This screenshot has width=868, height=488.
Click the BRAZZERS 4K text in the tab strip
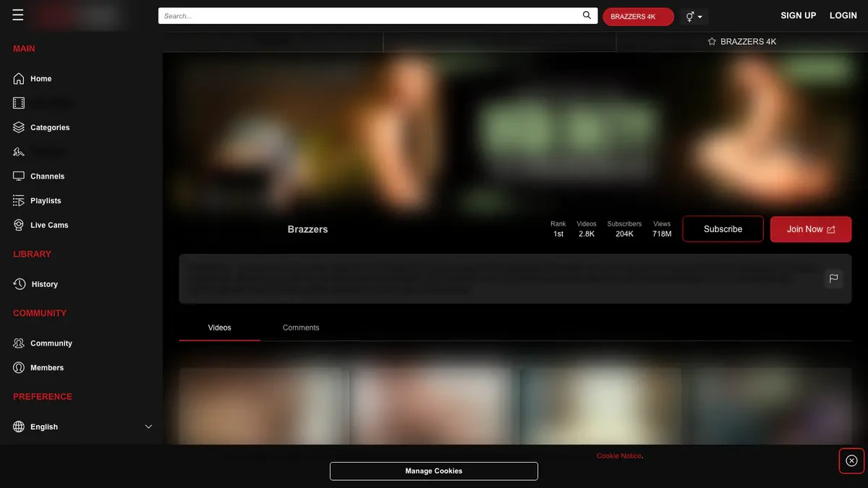click(x=749, y=42)
